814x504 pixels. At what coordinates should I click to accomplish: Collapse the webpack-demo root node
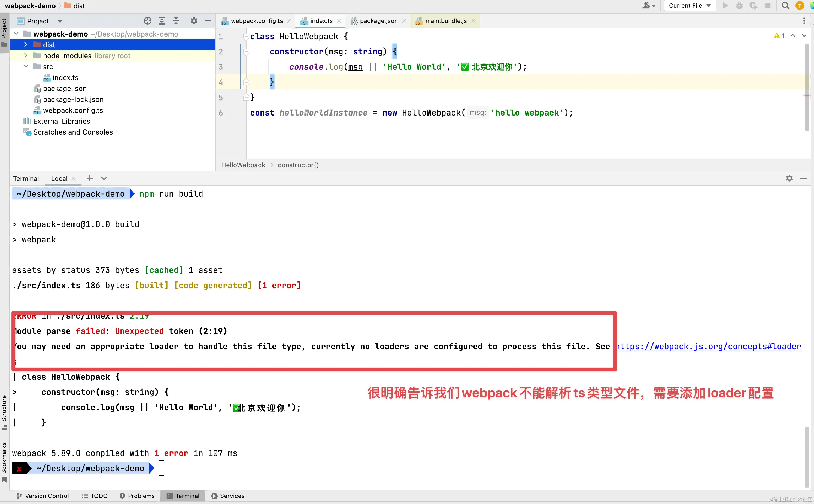click(16, 34)
